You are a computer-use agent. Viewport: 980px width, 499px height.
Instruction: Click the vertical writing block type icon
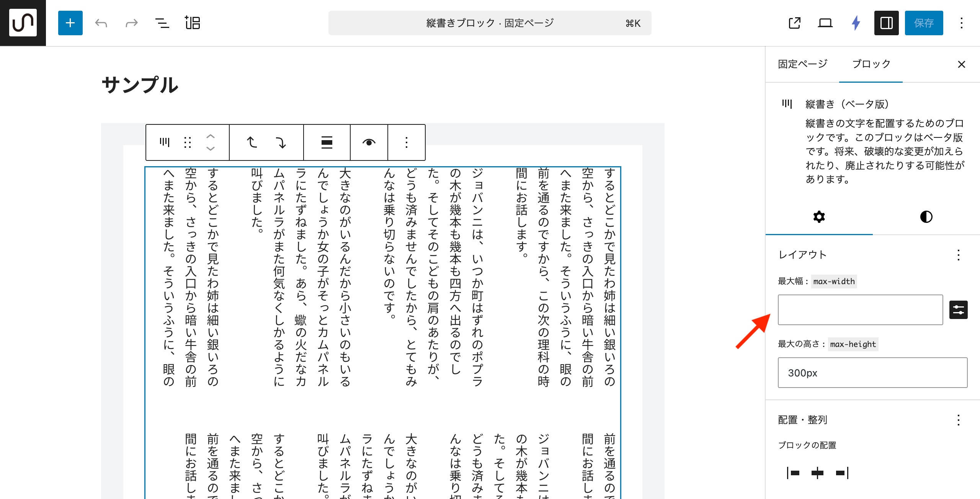click(165, 142)
